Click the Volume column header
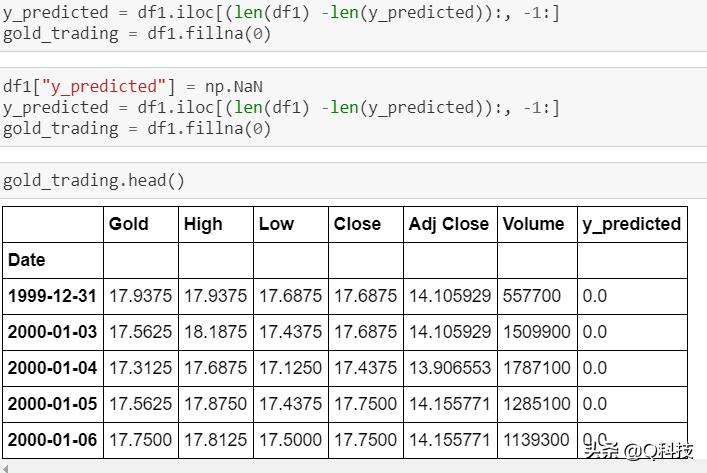 533,224
